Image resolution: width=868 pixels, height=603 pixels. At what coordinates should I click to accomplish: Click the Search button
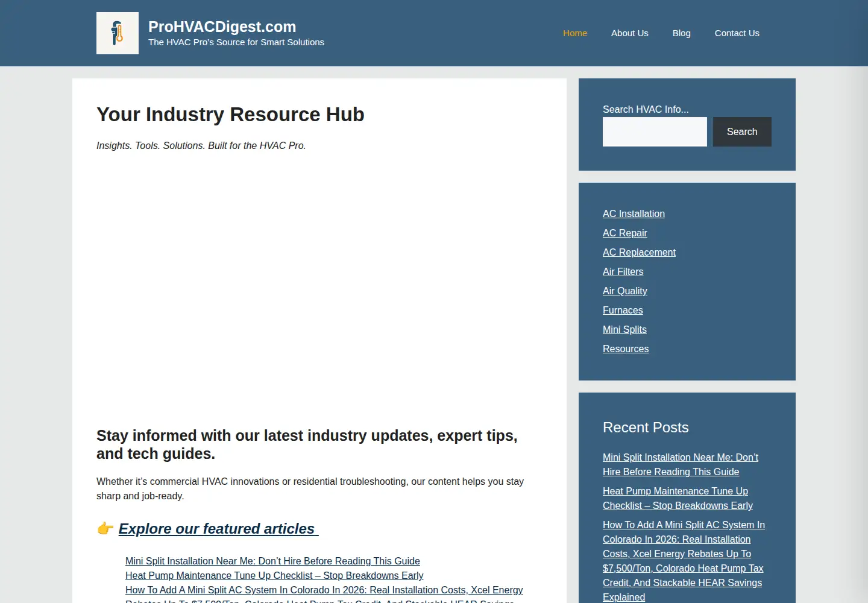pos(742,131)
